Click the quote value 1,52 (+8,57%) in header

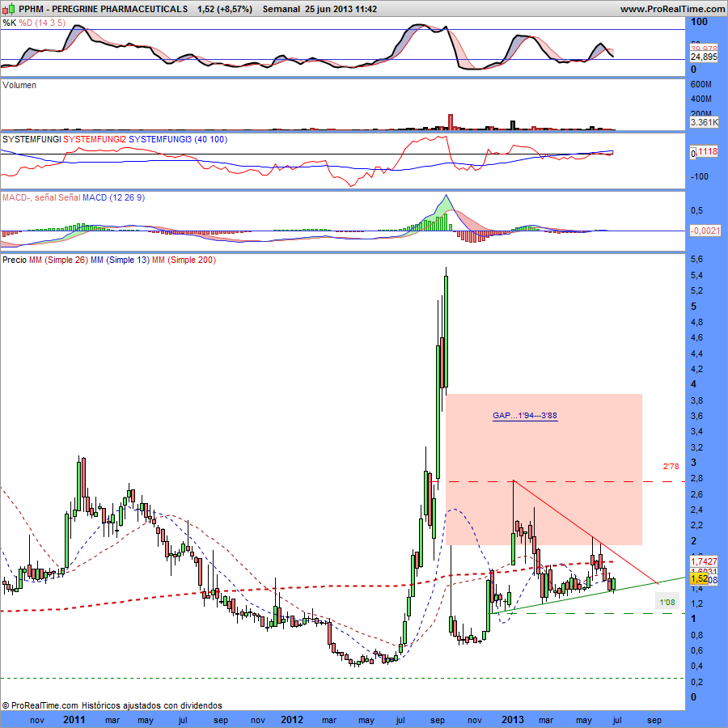click(x=225, y=9)
